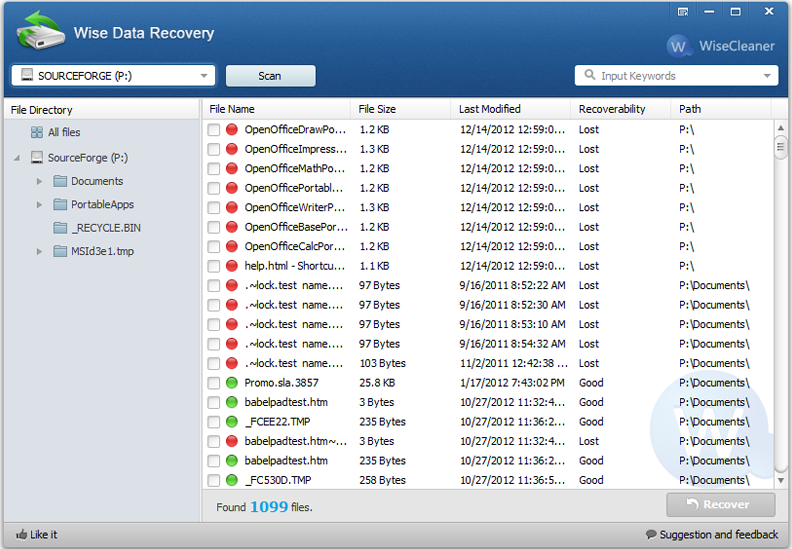Click the 258 Bytes file size cell

click(382, 480)
